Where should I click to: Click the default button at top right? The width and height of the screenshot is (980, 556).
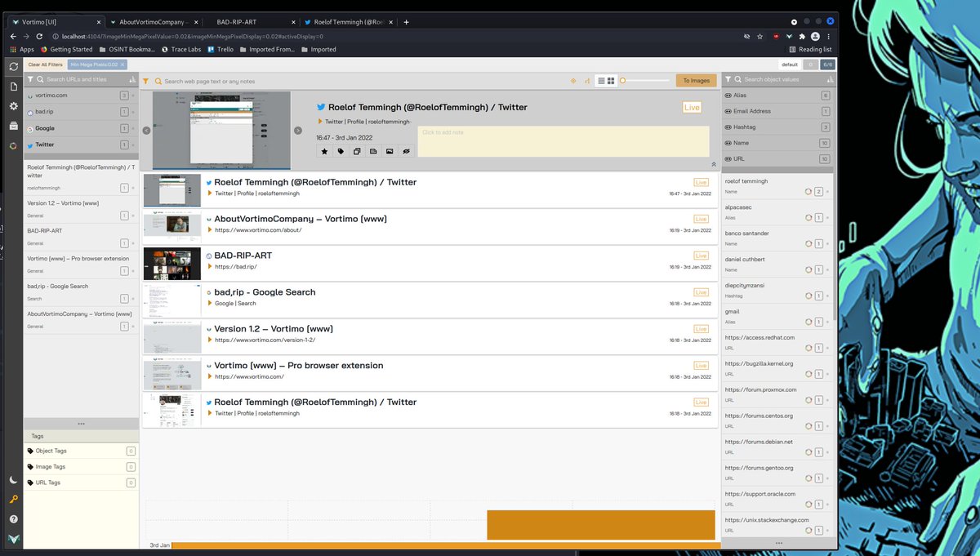789,64
